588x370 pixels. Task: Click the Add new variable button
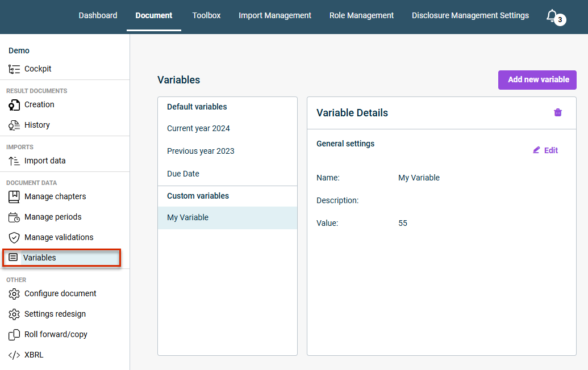537,80
